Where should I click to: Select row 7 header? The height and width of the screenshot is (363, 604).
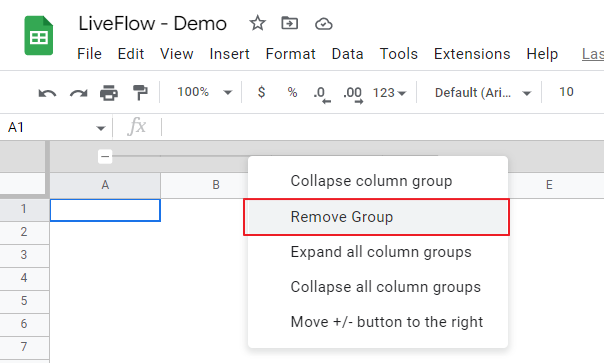point(24,347)
